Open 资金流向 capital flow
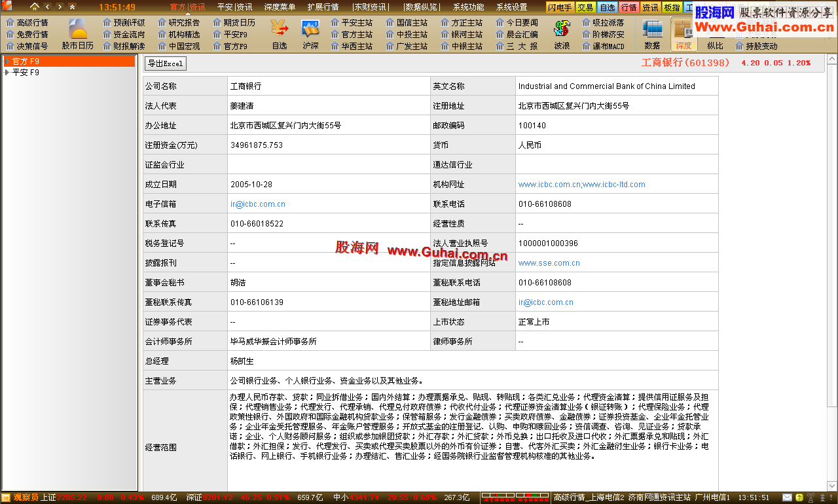This screenshot has height=504, width=838. [124, 34]
